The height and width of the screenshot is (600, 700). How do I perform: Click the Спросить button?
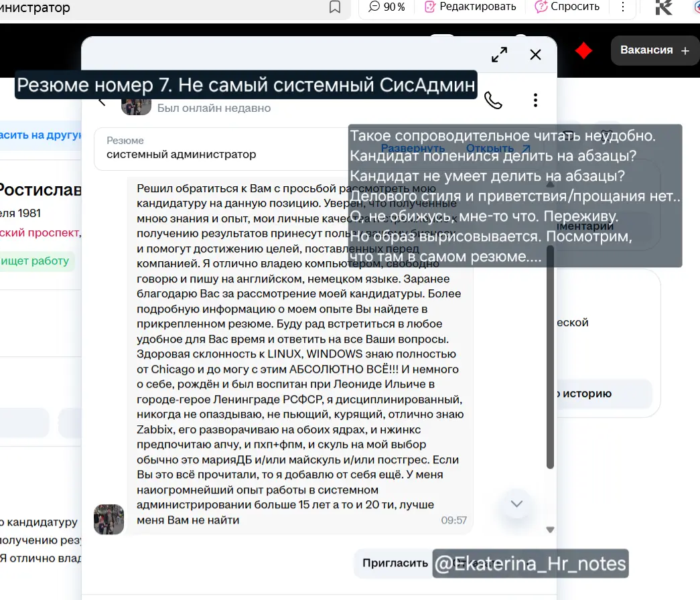[567, 7]
